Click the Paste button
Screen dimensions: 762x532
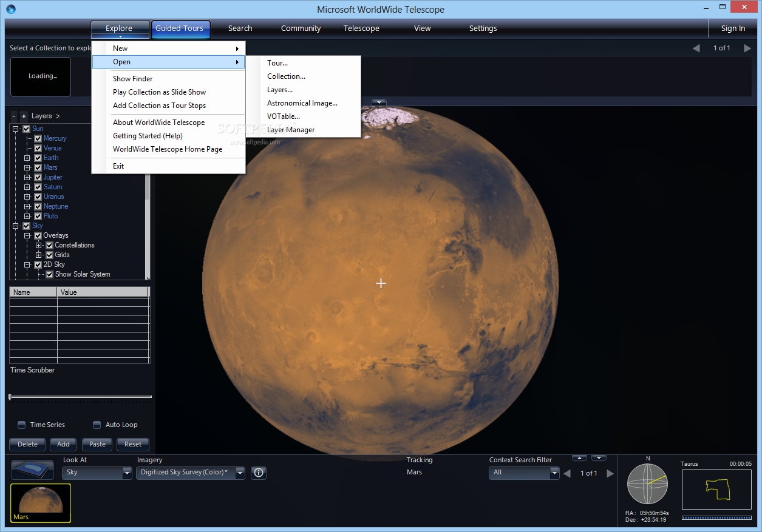(x=97, y=444)
